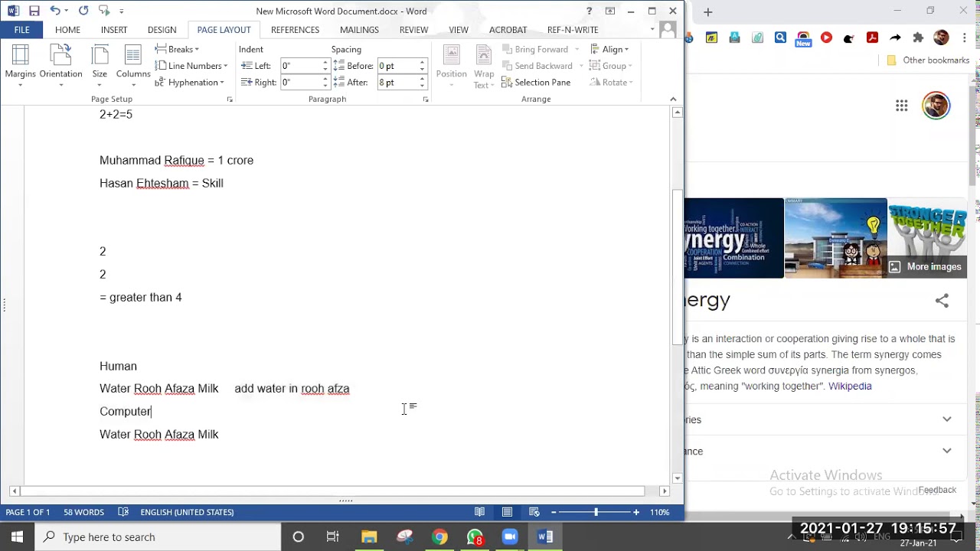Open Windows Task View
This screenshot has width=980, height=551.
[x=333, y=536]
